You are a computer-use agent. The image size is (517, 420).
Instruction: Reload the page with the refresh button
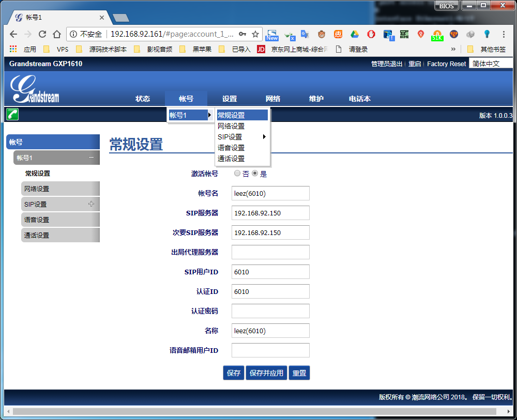click(x=42, y=34)
